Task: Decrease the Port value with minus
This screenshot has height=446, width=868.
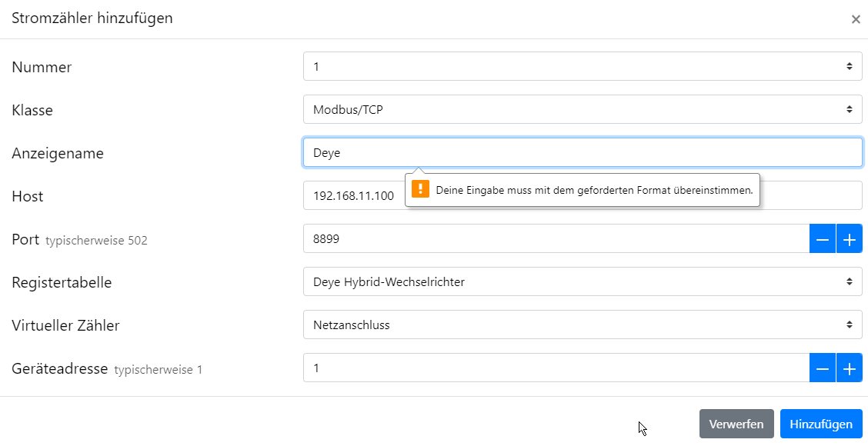Action: coord(823,239)
